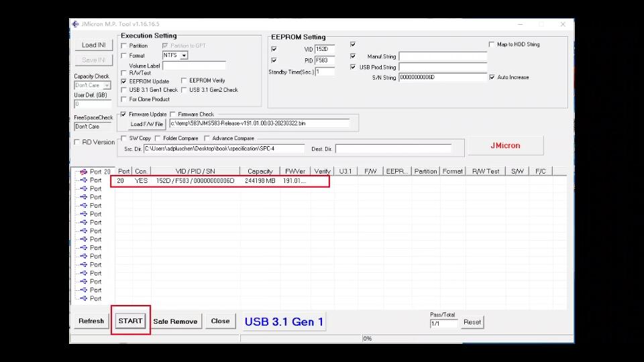Viewport: 644px width, 362px height.
Task: Click the Standby Timer seconds field
Action: click(x=325, y=72)
